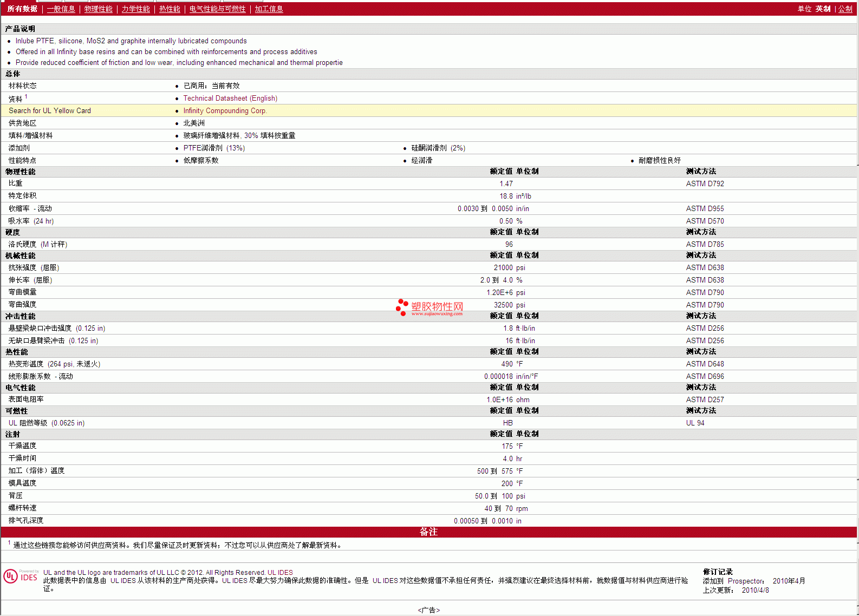This screenshot has height=616, width=859.
Task: Follow the Infinity Compounding Corp. link
Action: (x=225, y=111)
